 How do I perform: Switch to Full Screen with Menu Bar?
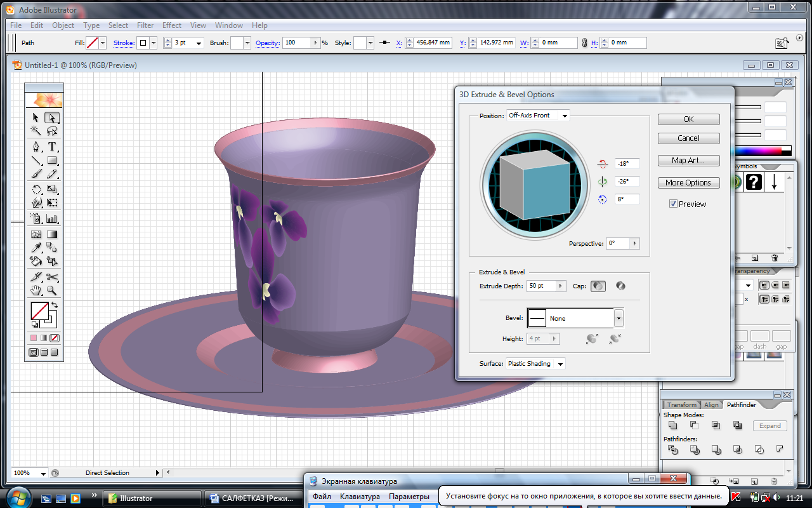44,352
